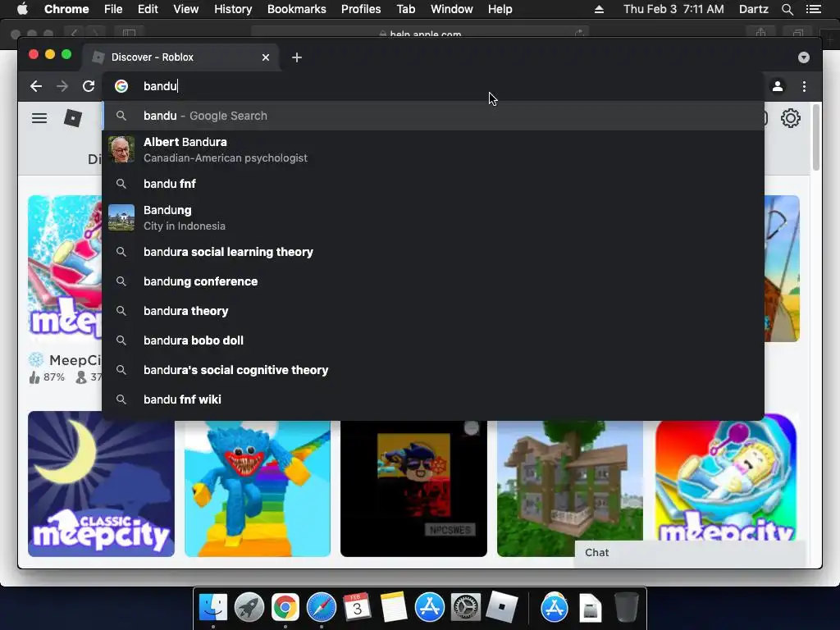Open the File menu
The image size is (840, 630).
click(x=113, y=9)
